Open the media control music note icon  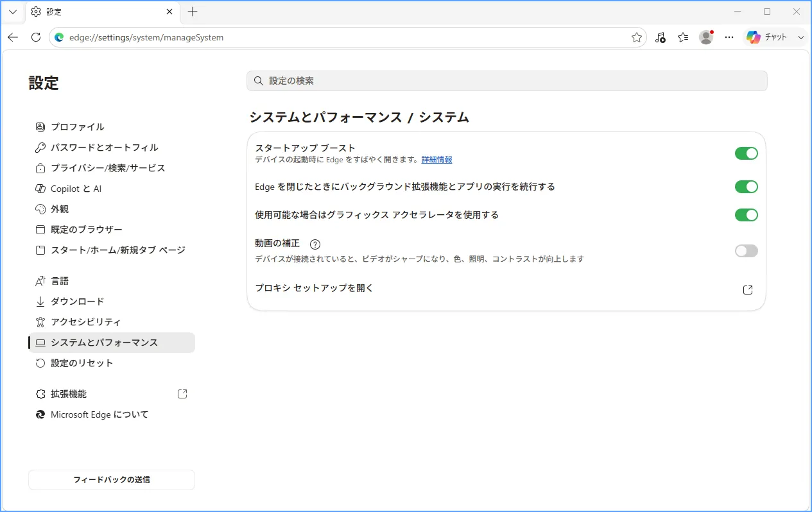661,37
